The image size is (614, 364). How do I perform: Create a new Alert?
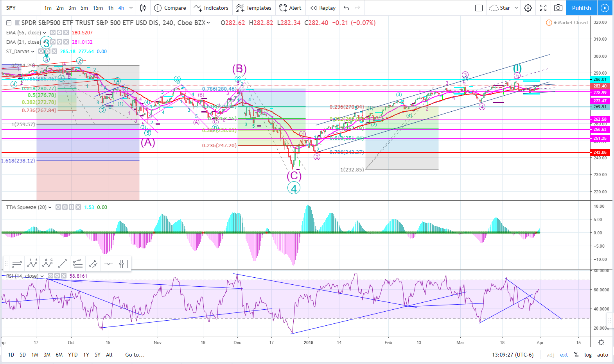click(290, 8)
